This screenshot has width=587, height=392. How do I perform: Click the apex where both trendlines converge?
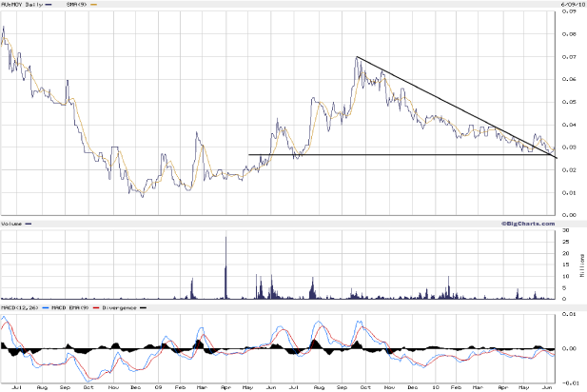pyautogui.click(x=557, y=155)
